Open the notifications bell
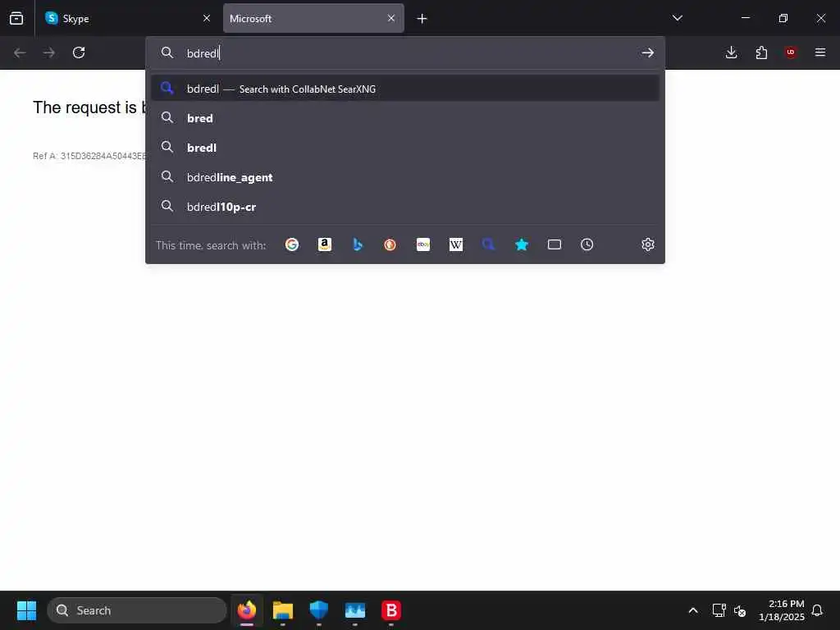 [x=817, y=610]
